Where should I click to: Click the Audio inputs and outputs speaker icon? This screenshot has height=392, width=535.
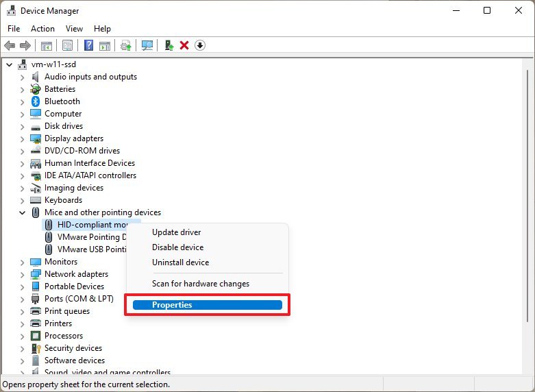tap(36, 77)
